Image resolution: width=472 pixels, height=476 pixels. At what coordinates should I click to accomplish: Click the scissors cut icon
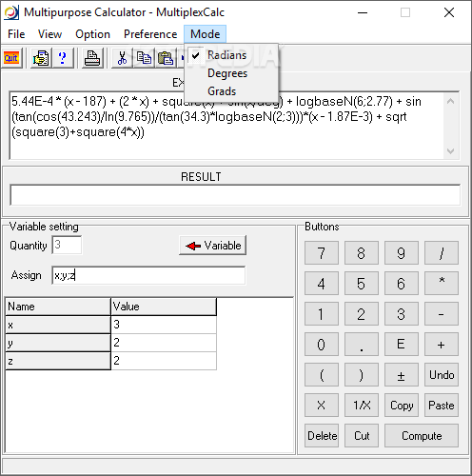[122, 58]
